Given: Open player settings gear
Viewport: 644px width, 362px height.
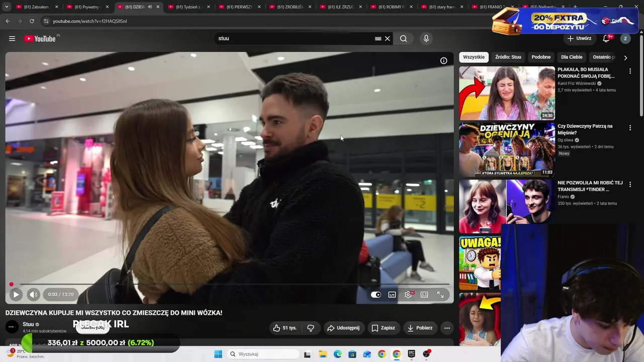Looking at the screenshot, I should tap(408, 295).
